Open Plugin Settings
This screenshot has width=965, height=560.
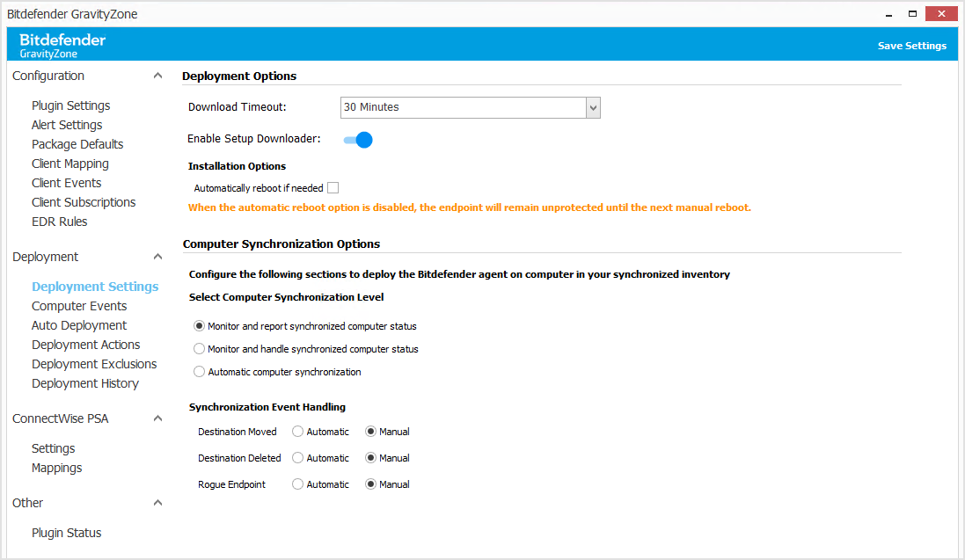tap(70, 105)
